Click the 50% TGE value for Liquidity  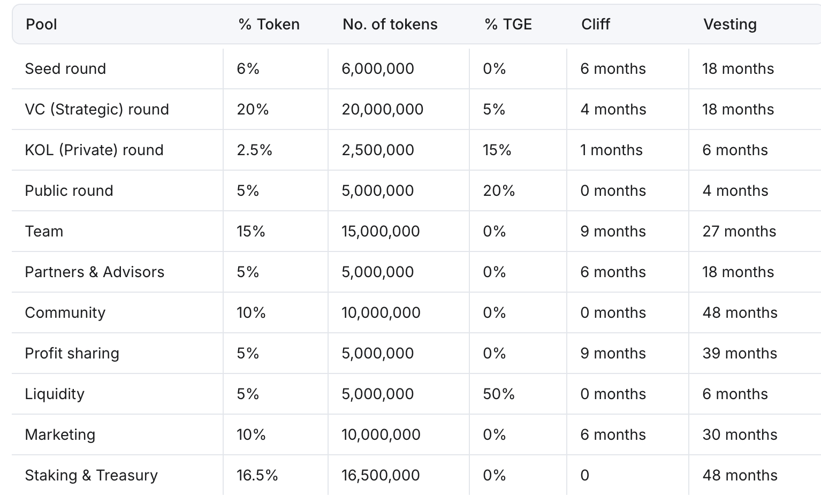coord(498,394)
